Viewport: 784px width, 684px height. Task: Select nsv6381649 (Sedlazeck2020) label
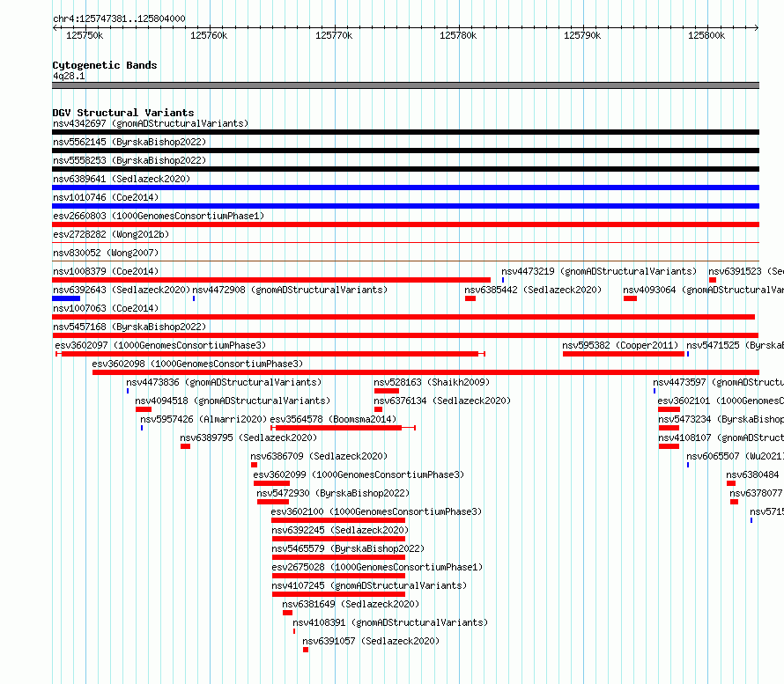tap(351, 604)
